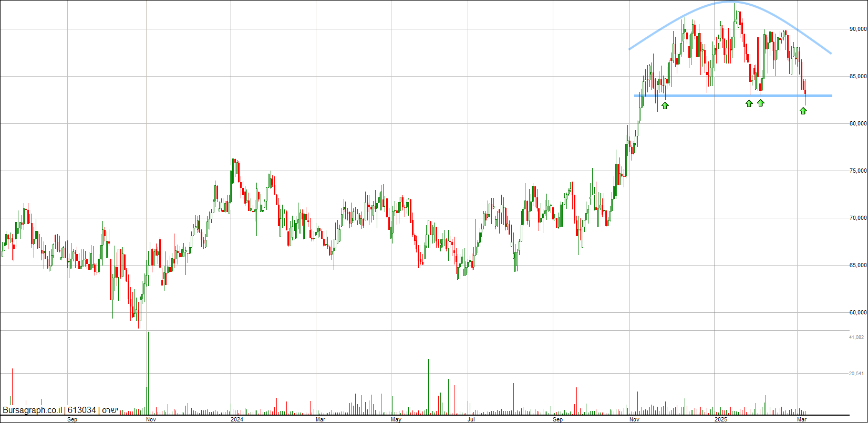The width and height of the screenshot is (868, 423).
Task: Click the Mar label between 2024 and May
Action: 320,419
